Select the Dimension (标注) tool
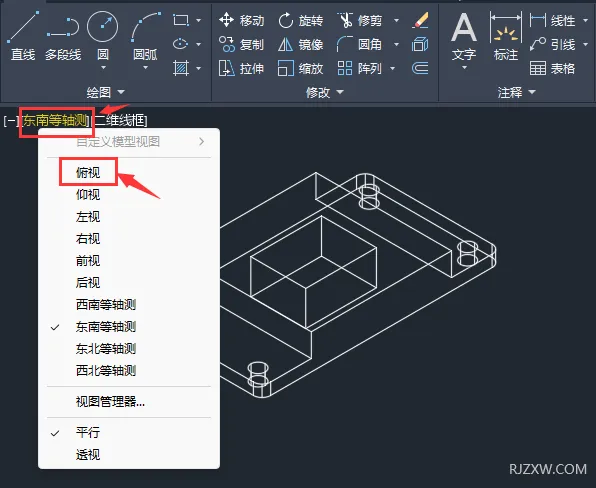Image resolution: width=596 pixels, height=488 pixels. [x=506, y=36]
